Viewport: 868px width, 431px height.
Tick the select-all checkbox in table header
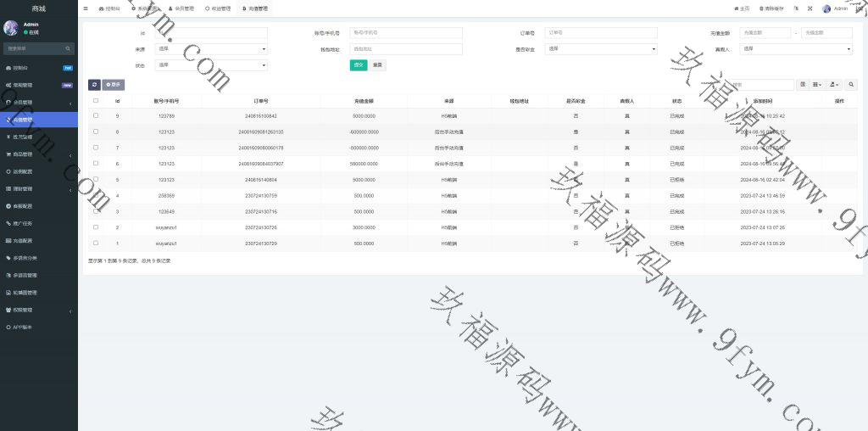pos(96,101)
